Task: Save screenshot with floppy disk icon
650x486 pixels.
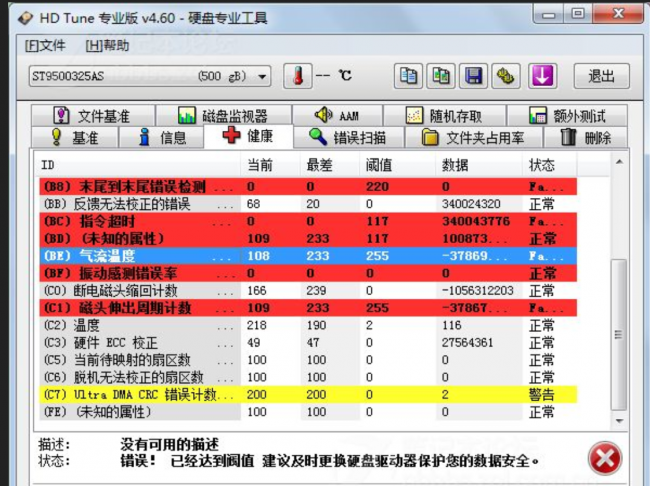Action: tap(473, 76)
